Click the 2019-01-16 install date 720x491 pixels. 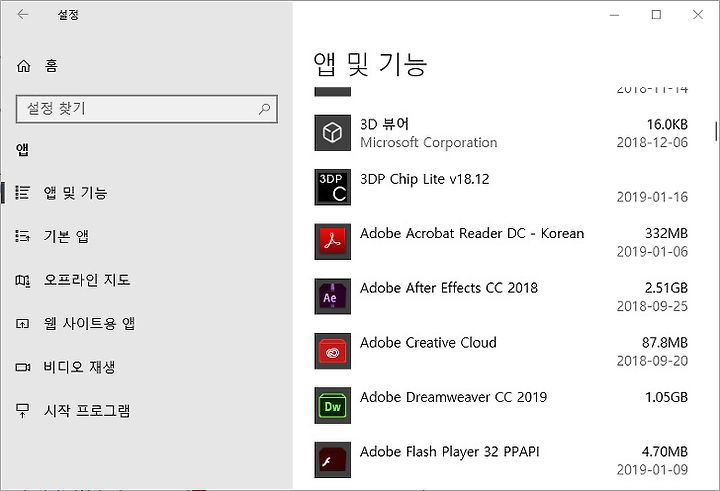tap(652, 197)
